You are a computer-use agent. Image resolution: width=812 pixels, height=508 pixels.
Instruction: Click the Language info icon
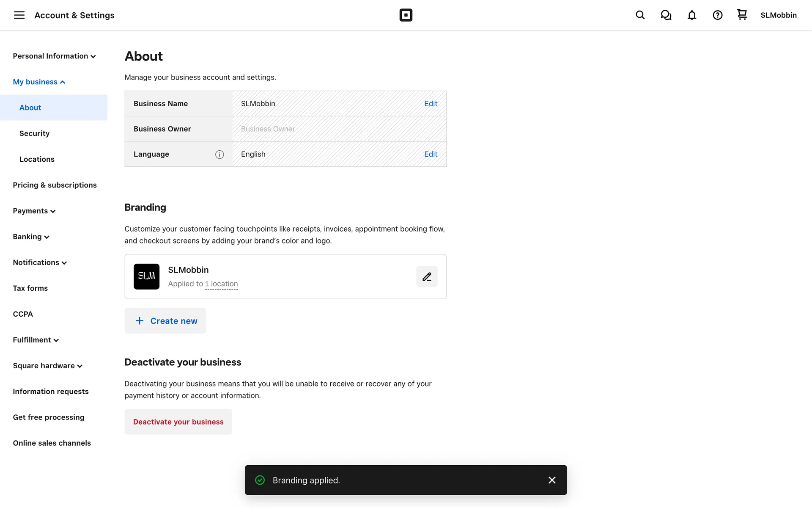(x=219, y=155)
